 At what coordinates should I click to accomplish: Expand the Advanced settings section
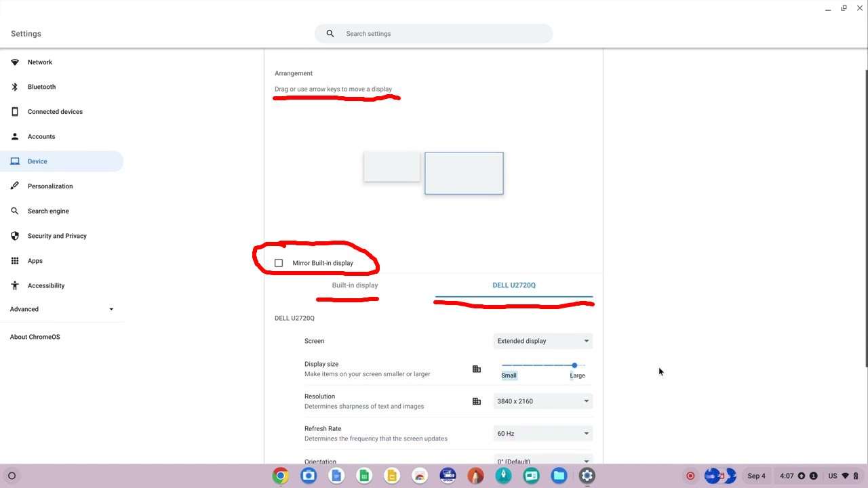click(x=61, y=309)
